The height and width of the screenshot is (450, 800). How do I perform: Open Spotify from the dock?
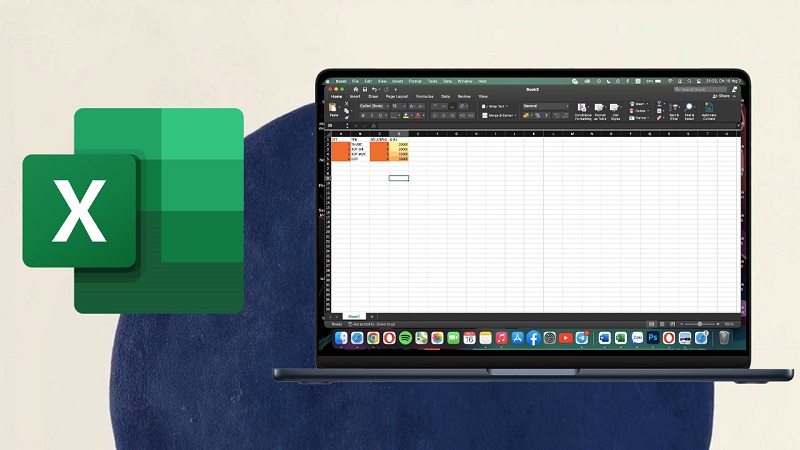(x=405, y=338)
